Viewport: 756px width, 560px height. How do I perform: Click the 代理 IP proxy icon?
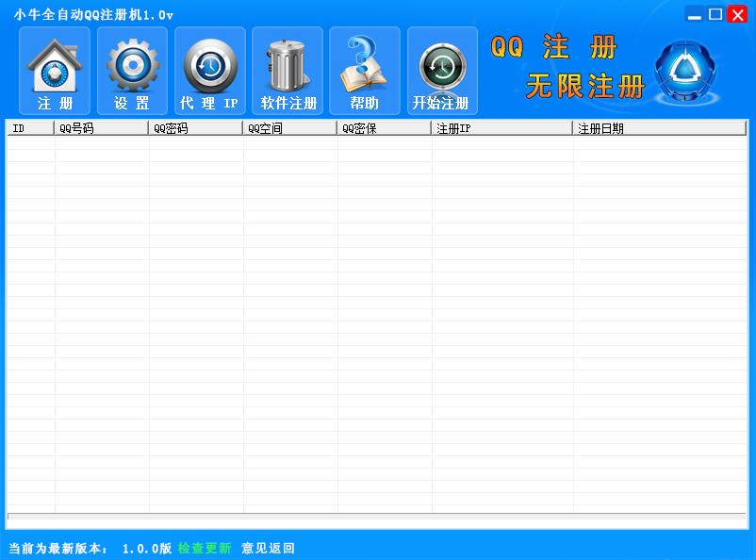(x=209, y=71)
